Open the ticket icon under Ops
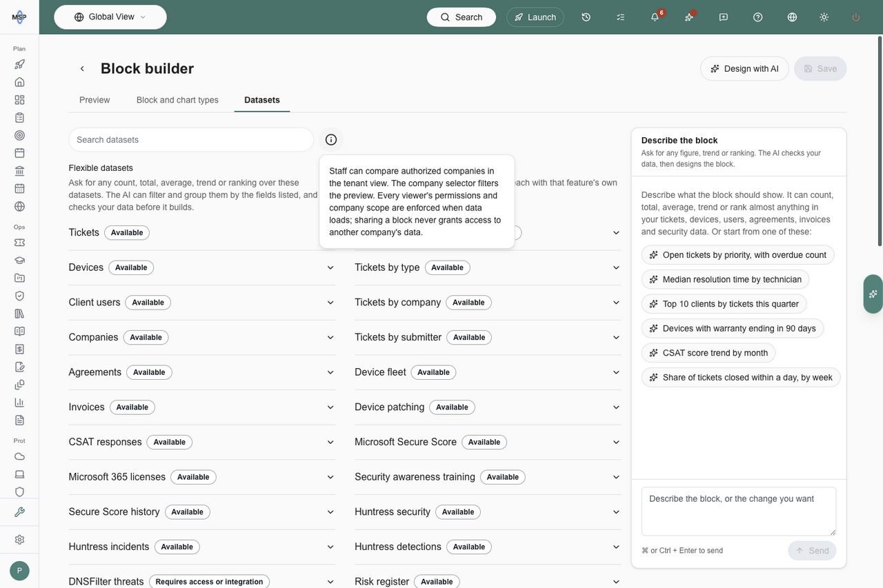 pos(19,243)
